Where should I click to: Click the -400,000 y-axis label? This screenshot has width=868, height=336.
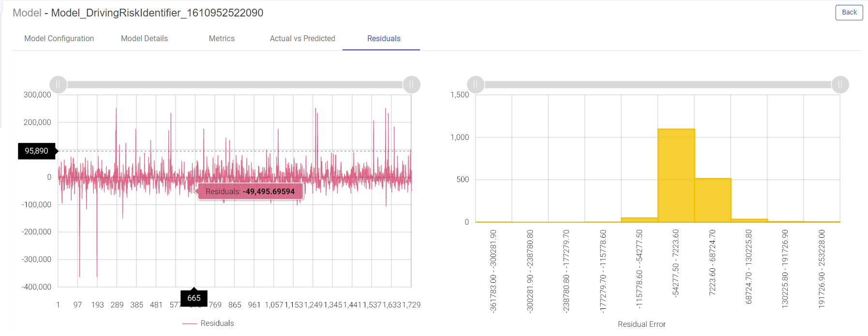pos(36,287)
